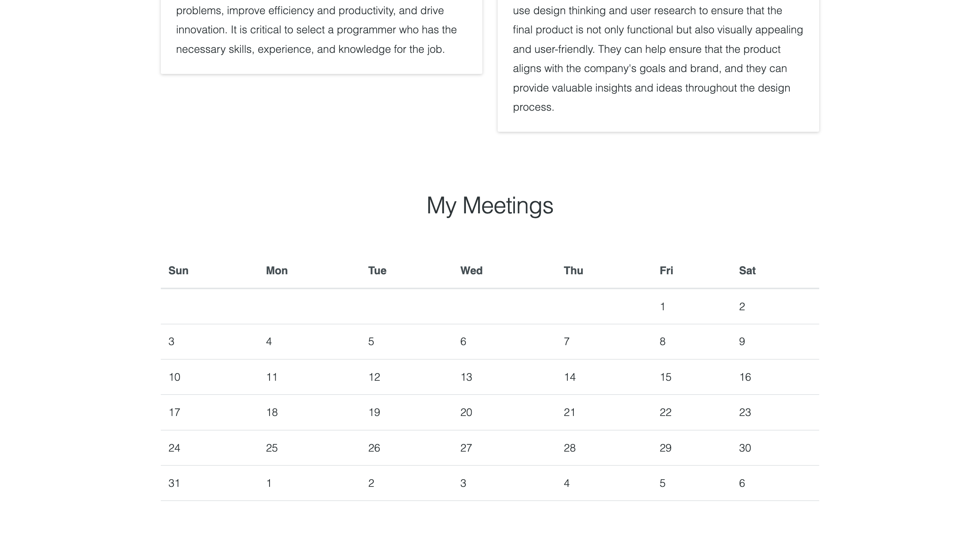Screen dimensions: 980x547
Task: Click the Sat column header
Action: tap(747, 270)
